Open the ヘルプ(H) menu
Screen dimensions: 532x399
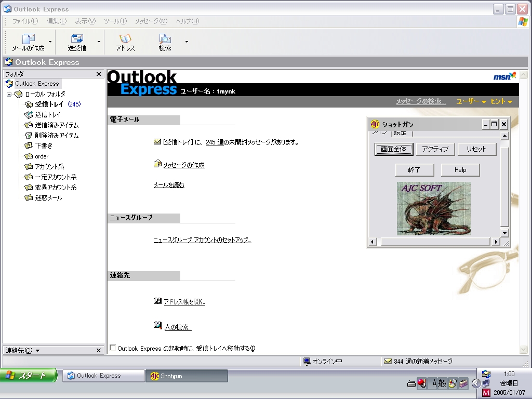[187, 21]
